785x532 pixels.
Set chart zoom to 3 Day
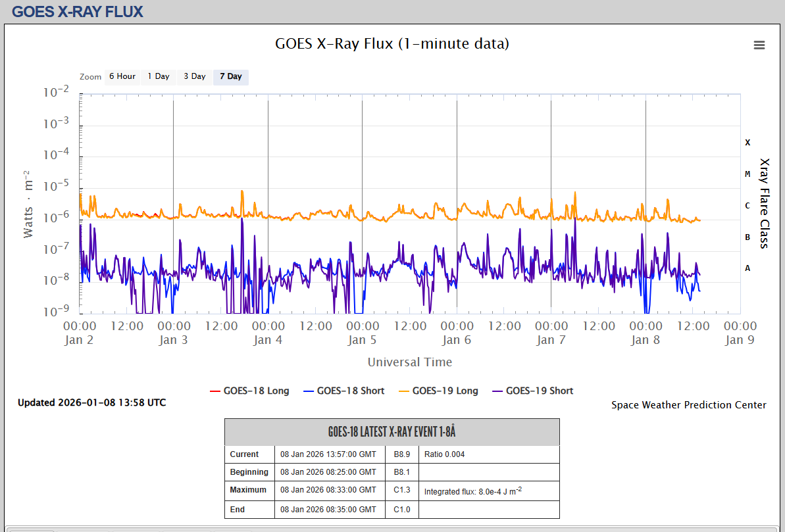point(194,77)
